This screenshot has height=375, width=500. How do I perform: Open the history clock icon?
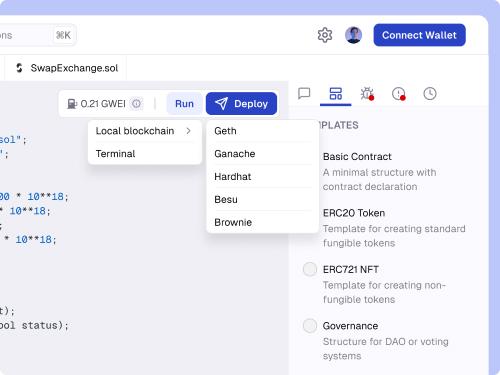(x=430, y=94)
